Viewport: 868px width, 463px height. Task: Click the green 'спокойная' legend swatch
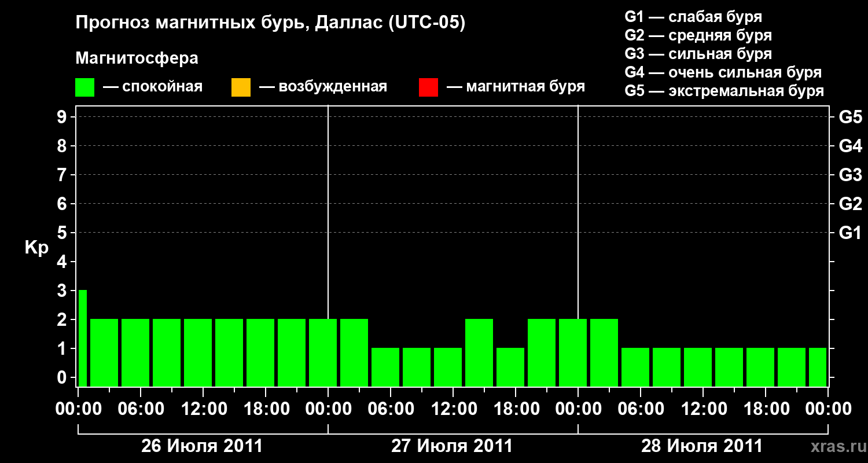85,87
